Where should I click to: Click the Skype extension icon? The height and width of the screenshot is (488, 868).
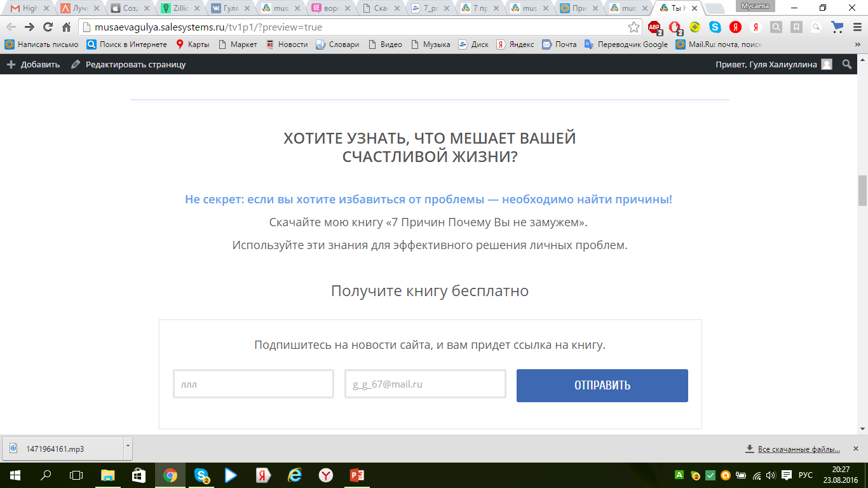(715, 27)
